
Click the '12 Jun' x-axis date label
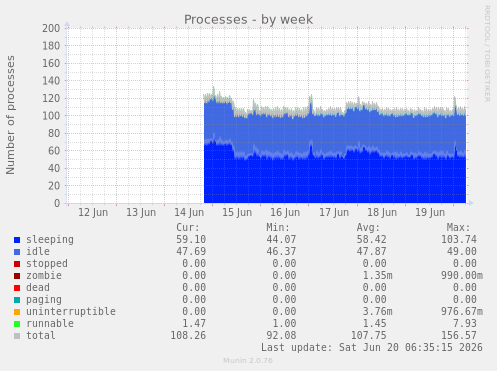pos(93,212)
